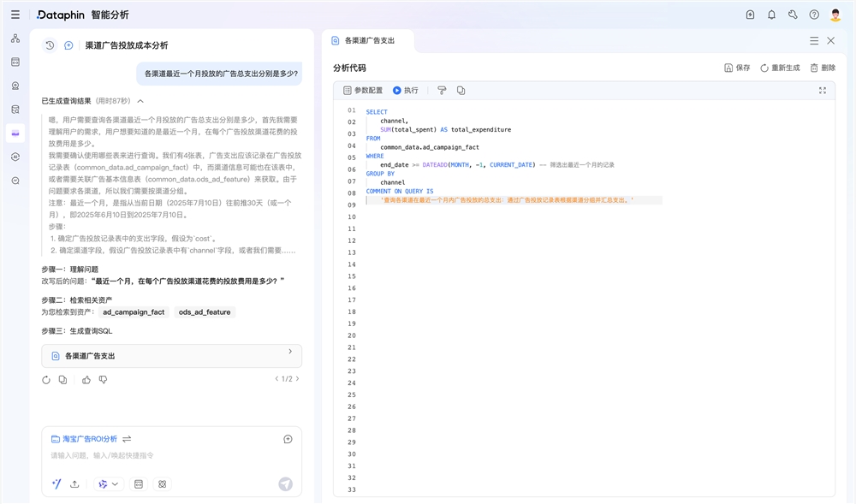Open the chart magnifier icon in left sidebar
This screenshot has width=856, height=504.
coord(15,181)
